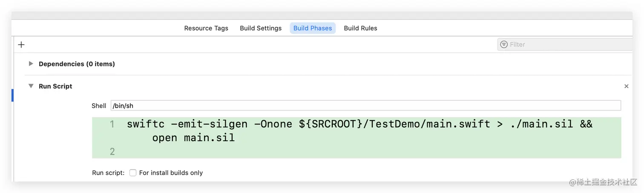Click the Shell path field containing /bin/sh

[365, 105]
